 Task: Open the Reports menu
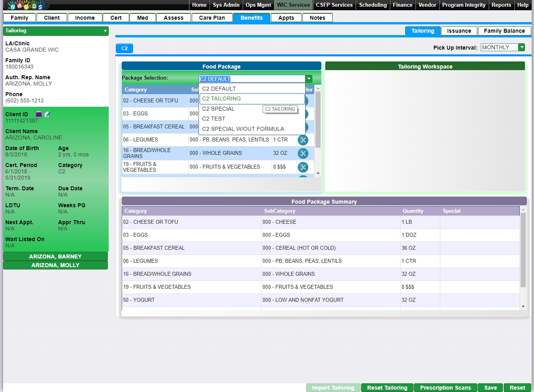tap(501, 5)
